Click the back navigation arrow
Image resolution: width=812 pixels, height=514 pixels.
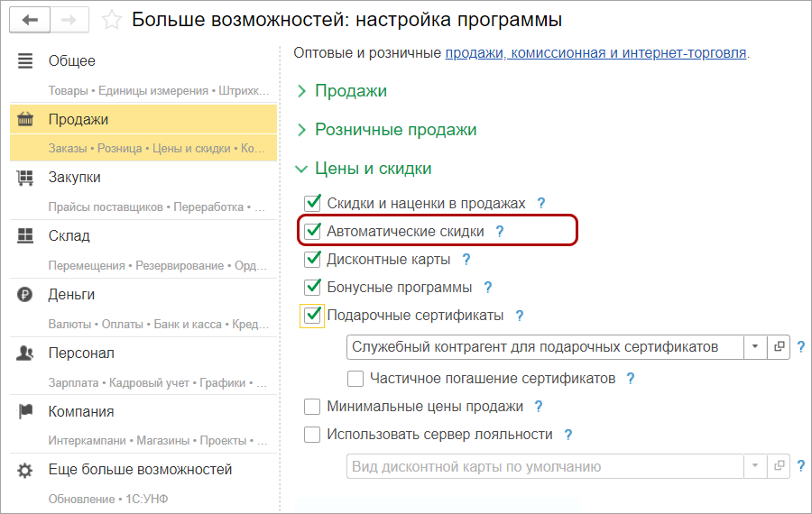tap(31, 19)
